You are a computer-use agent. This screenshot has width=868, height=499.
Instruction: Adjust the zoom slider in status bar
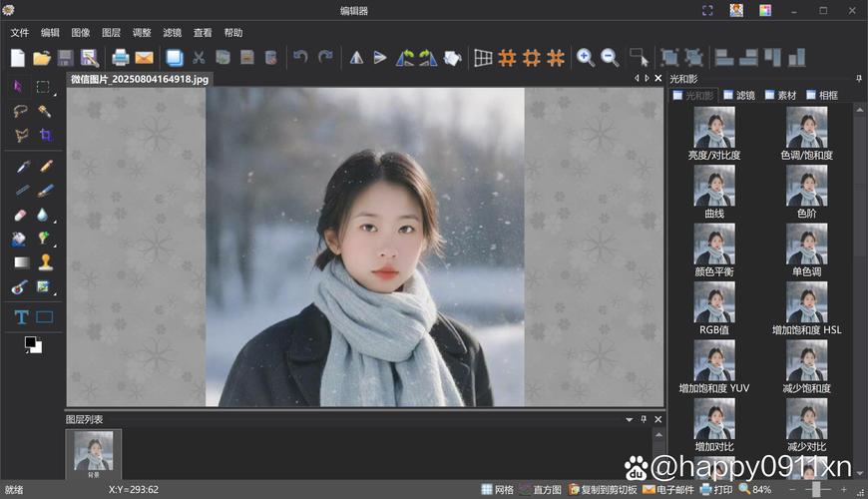coord(818,490)
